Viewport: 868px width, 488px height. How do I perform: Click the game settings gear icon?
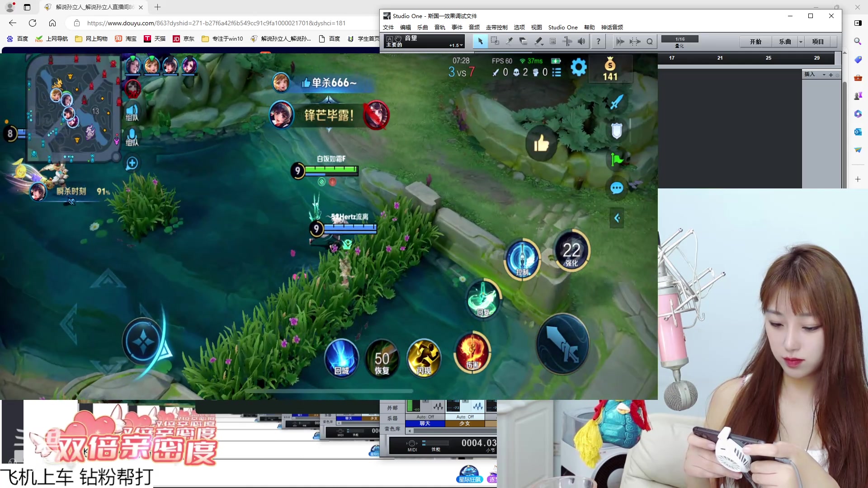[578, 67]
